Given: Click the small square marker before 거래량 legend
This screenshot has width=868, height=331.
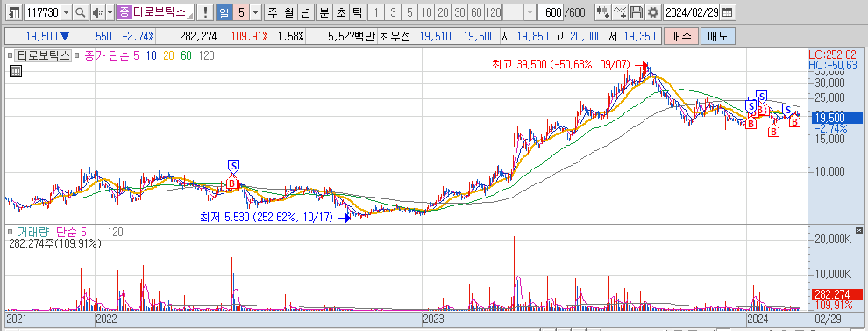Looking at the screenshot, I should pyautogui.click(x=10, y=232).
